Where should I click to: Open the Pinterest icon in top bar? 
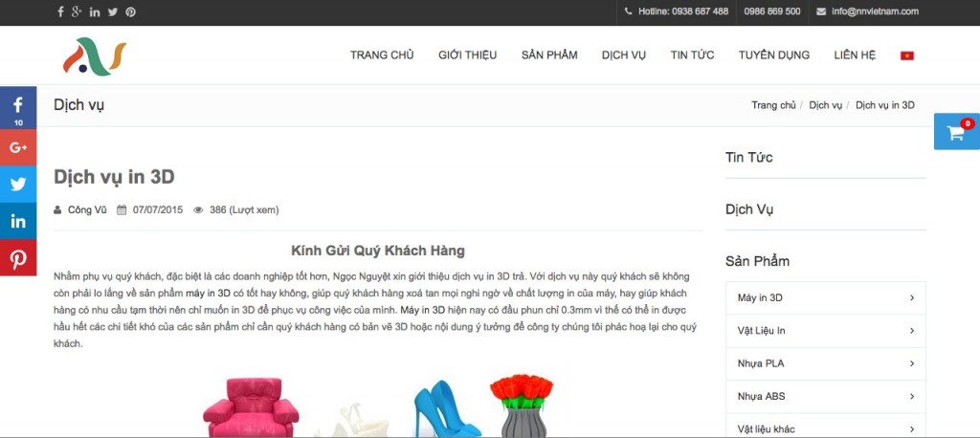130,11
